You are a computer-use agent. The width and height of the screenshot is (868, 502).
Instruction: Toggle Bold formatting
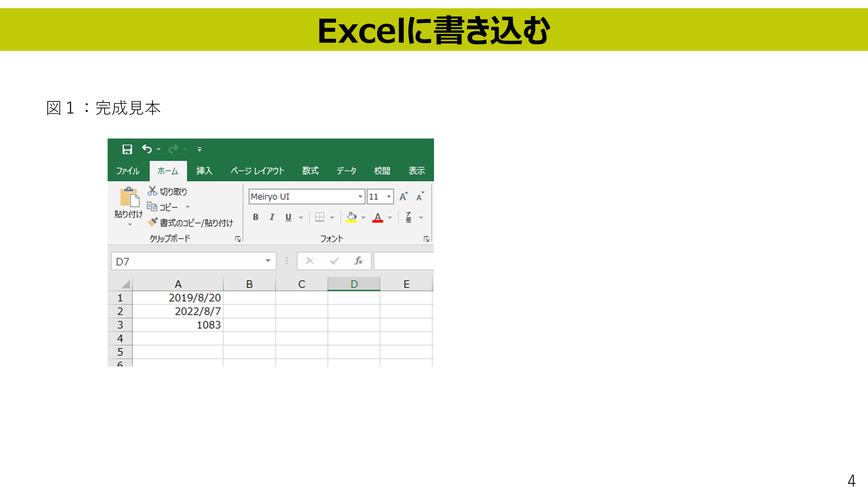coord(256,217)
